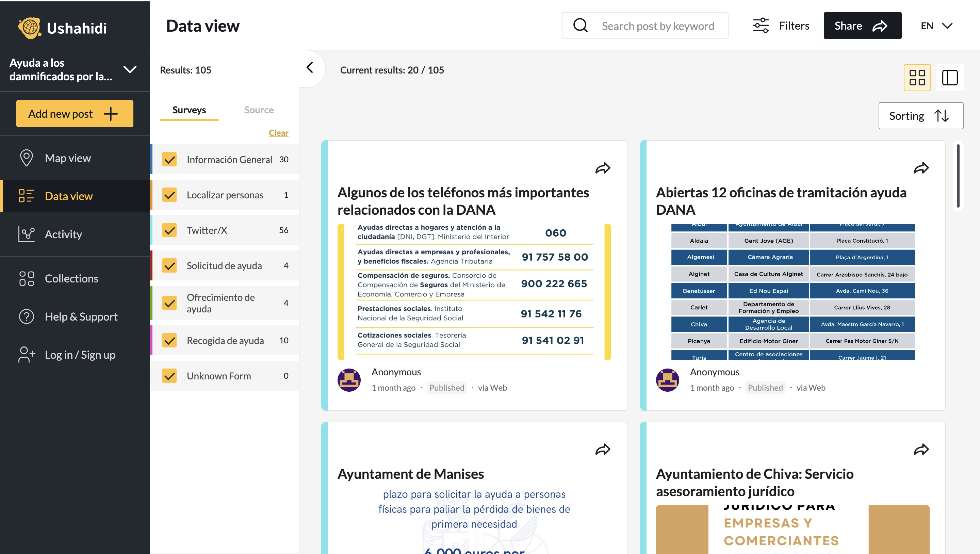980x554 pixels.
Task: Share the 'Abiertas 12 oficinas' post
Action: [921, 168]
